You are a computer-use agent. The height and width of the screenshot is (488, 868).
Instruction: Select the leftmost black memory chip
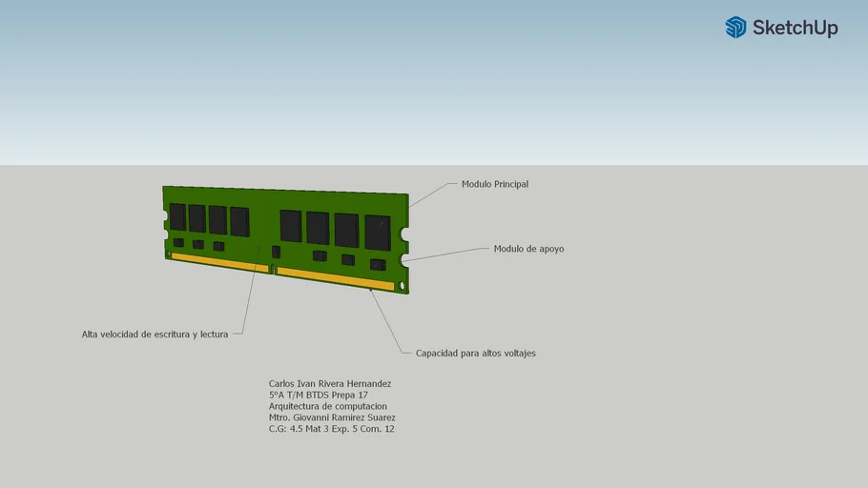click(177, 217)
